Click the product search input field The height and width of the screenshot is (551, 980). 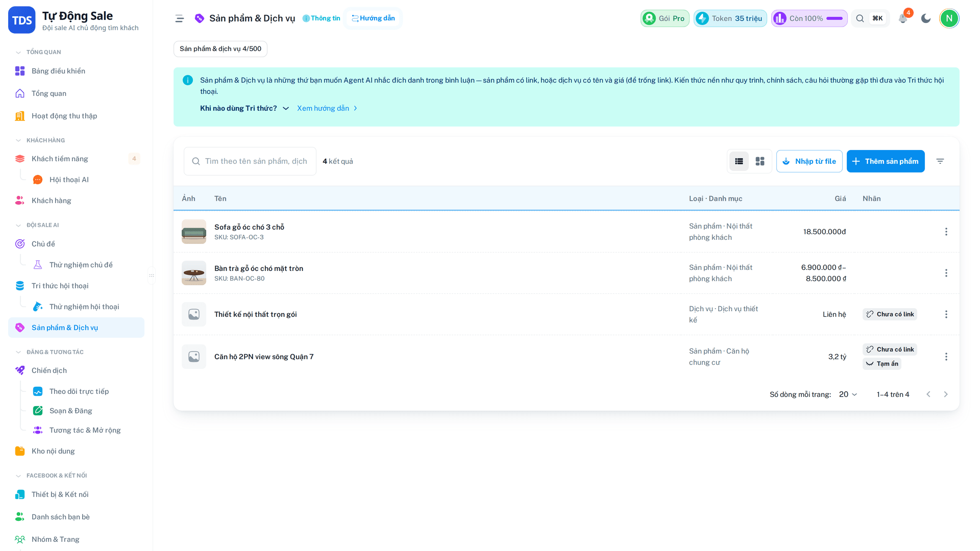(250, 161)
